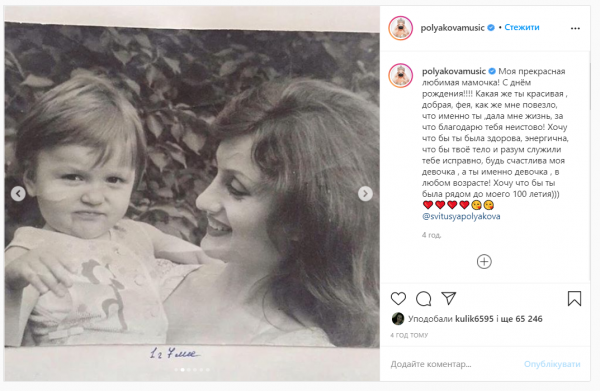600x391 pixels.
Task: Open kulik6595 liker profile
Action: click(474, 319)
